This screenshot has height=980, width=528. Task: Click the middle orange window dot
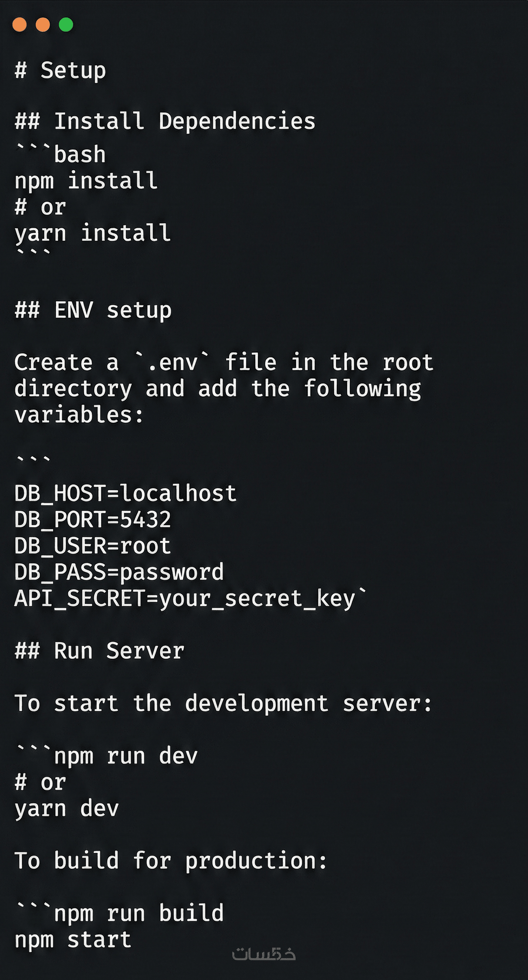[x=43, y=25]
